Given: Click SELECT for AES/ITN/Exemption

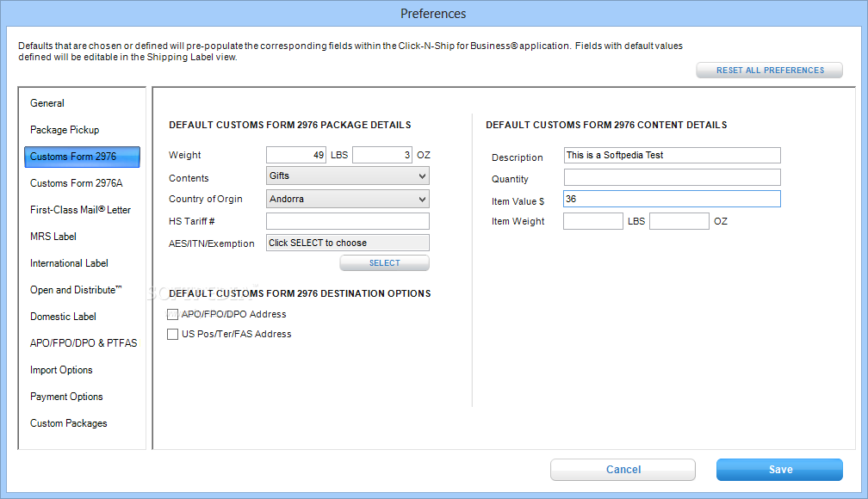Looking at the screenshot, I should (385, 262).
